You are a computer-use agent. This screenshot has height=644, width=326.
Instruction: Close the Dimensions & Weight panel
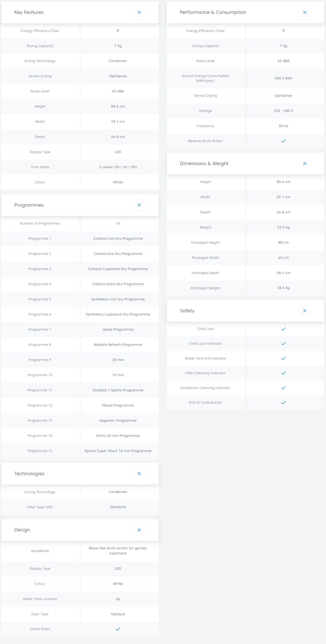(304, 164)
